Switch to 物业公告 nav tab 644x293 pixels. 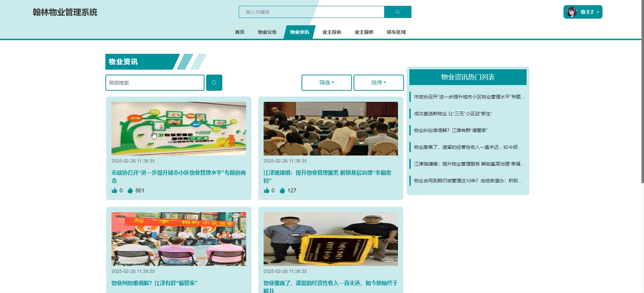pos(267,32)
